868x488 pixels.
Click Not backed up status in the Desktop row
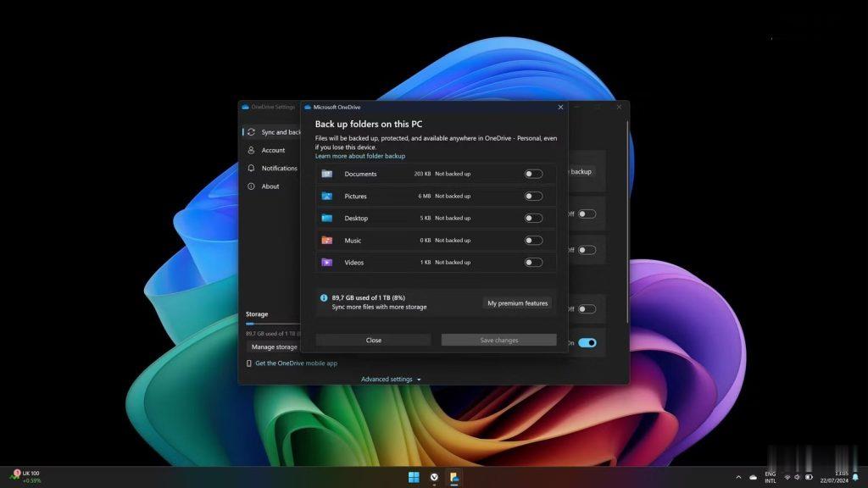(453, 218)
